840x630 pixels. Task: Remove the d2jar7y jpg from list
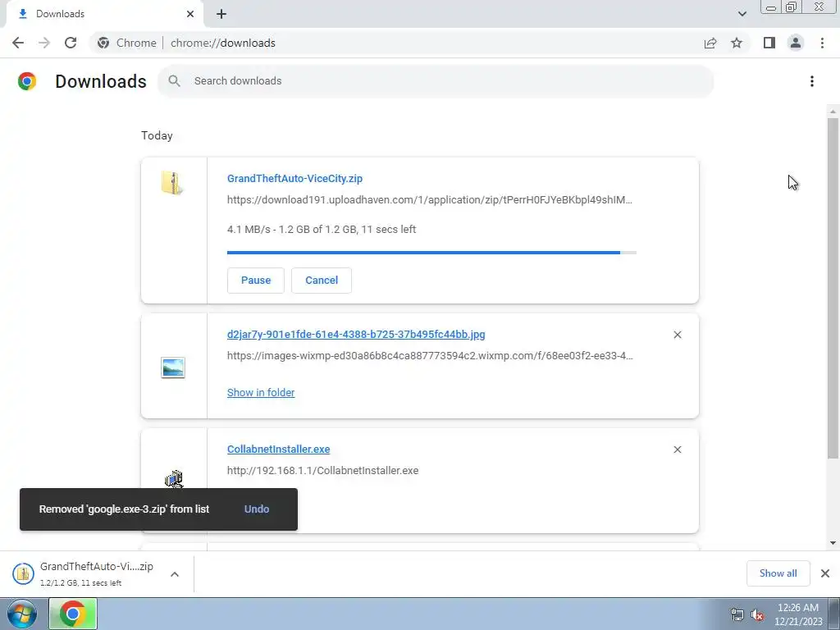[x=677, y=335]
